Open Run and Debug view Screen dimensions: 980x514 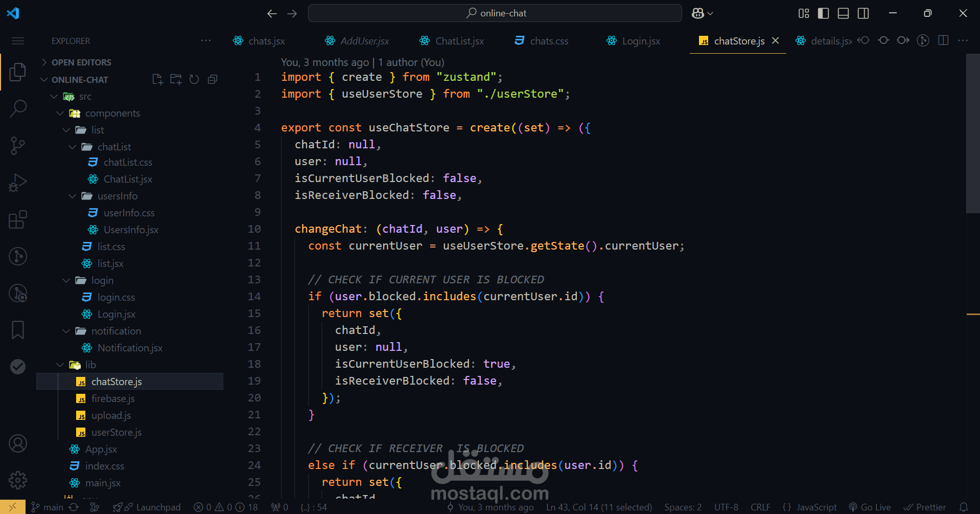tap(18, 183)
